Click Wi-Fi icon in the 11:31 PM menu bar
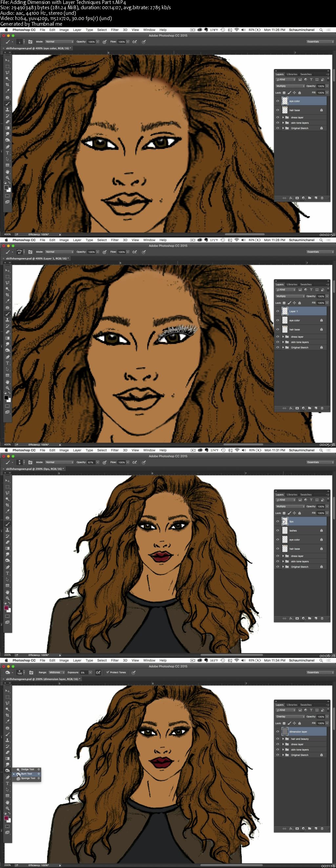This screenshot has width=336, height=868. click(x=237, y=450)
